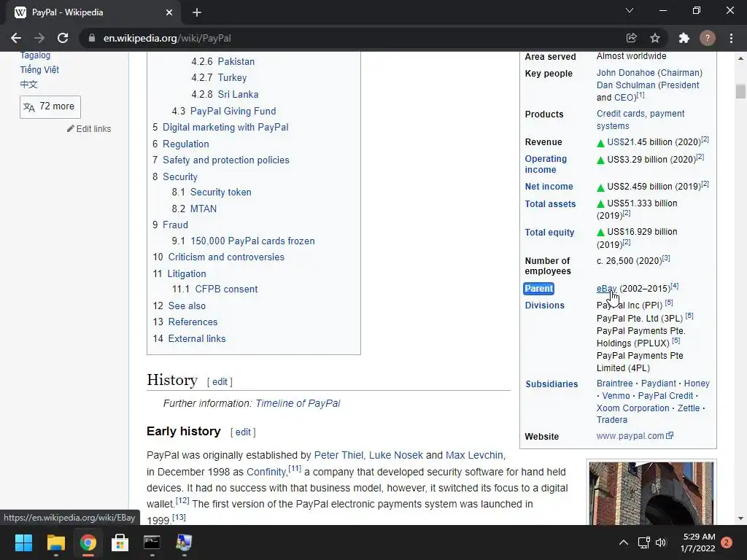This screenshot has width=747, height=560.
Task: Click the highlighted Parent infobox label
Action: coord(539,289)
